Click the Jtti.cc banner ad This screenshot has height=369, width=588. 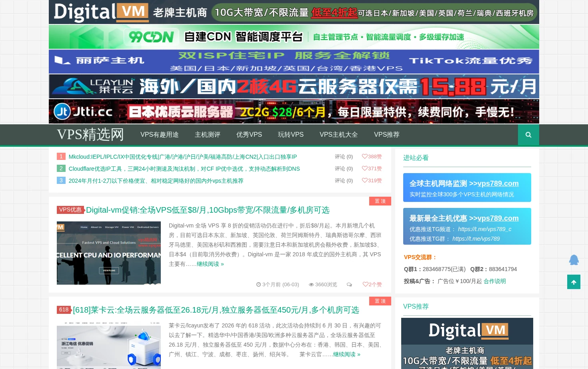click(294, 112)
